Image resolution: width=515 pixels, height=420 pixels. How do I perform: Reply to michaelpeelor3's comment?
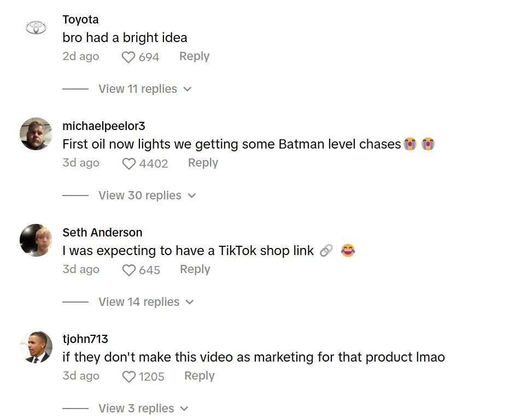point(203,163)
